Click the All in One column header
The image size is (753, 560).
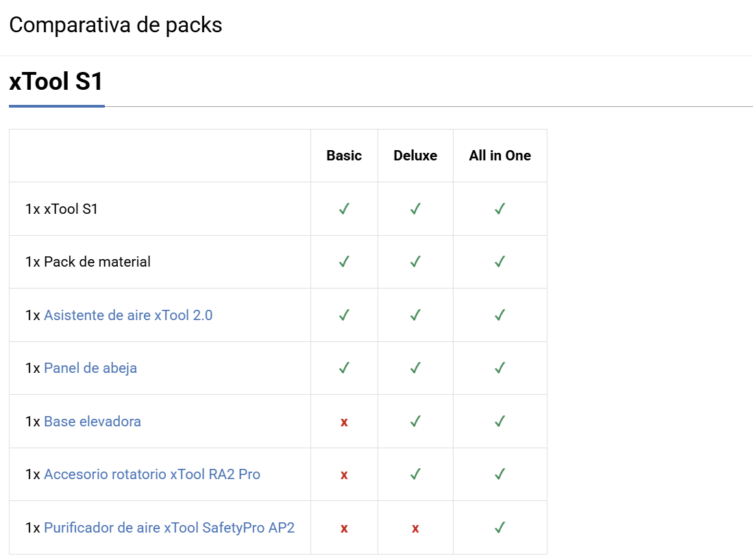click(500, 156)
